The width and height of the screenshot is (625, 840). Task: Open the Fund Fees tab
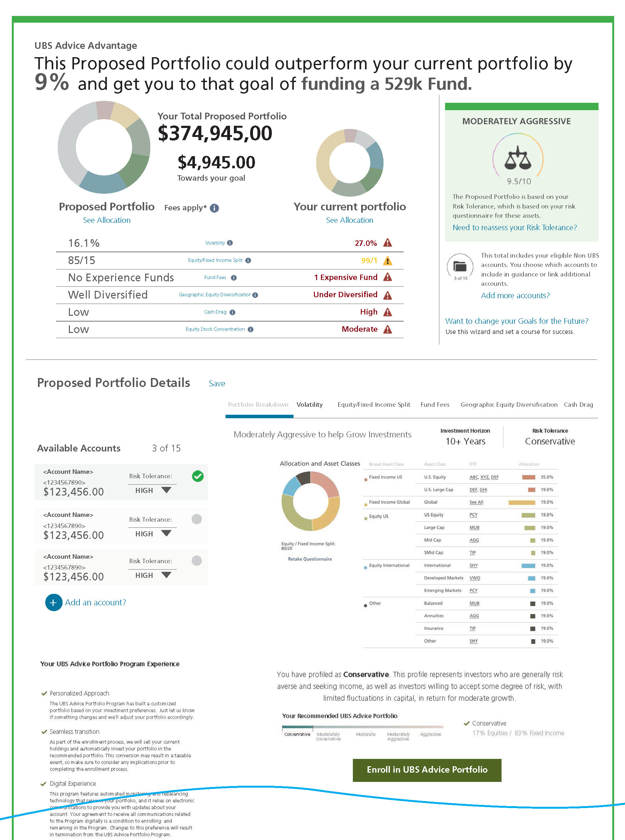[435, 405]
